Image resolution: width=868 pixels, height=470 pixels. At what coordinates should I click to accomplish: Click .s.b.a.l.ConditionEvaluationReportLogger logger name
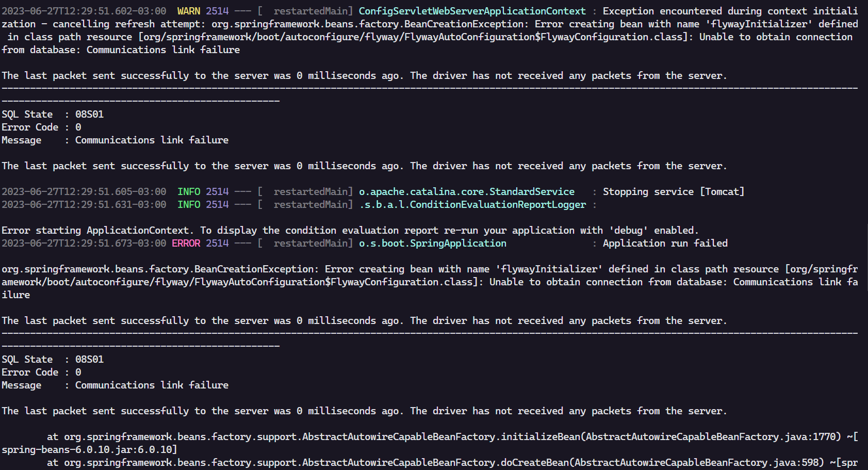click(472, 204)
